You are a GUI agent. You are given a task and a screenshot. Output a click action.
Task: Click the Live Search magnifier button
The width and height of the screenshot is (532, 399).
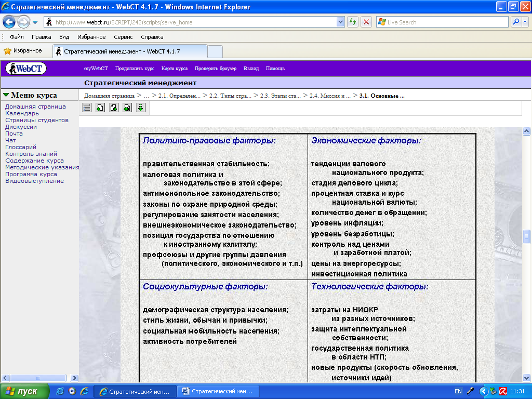point(516,22)
